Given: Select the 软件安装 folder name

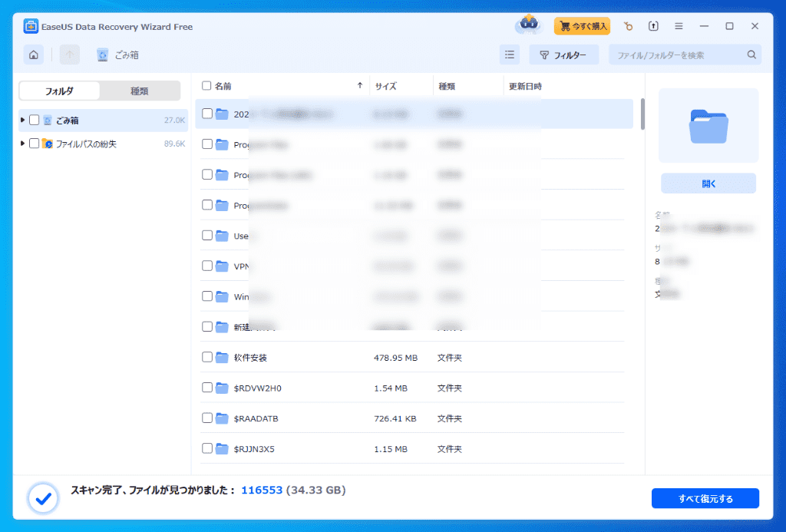Looking at the screenshot, I should 250,358.
